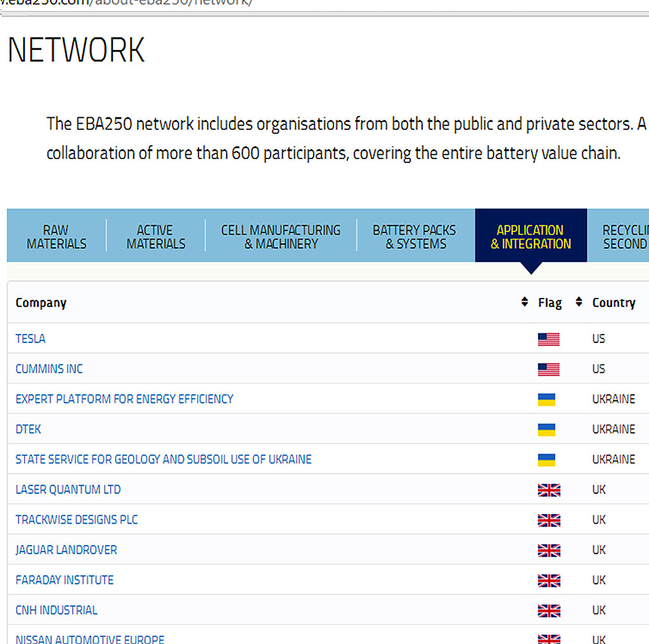Click Ukraine flag in State Service row
649x644 pixels.
click(x=546, y=460)
